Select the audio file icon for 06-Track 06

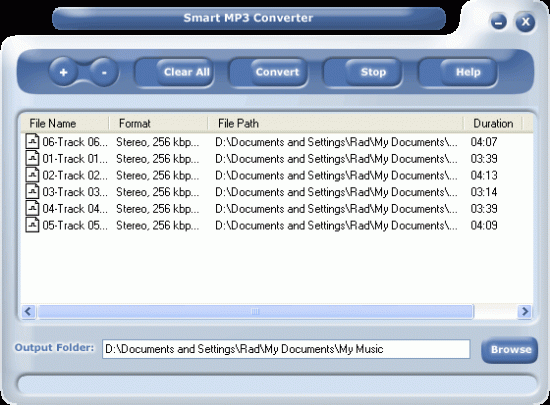coord(32,142)
